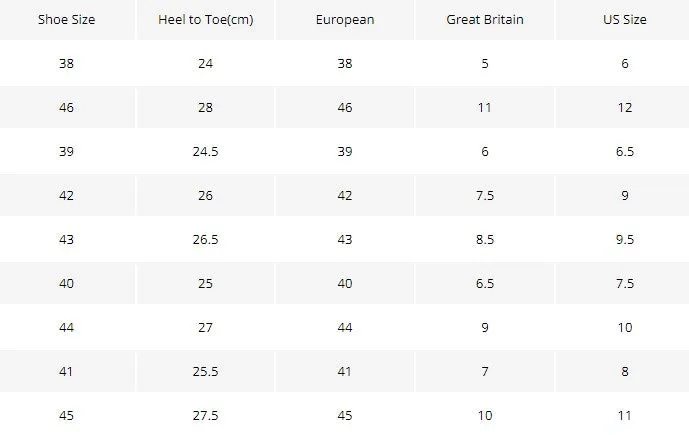Click US size 6.5 cell
This screenshot has width=689, height=435.
pos(624,152)
